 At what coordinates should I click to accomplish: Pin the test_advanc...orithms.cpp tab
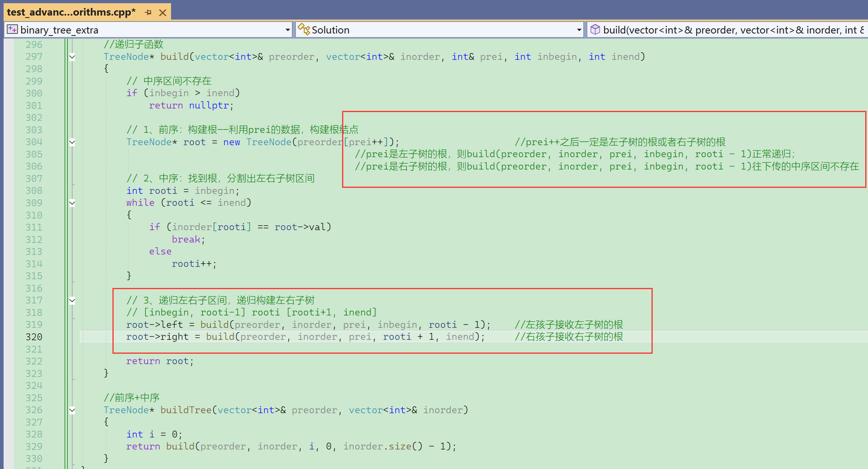click(148, 12)
